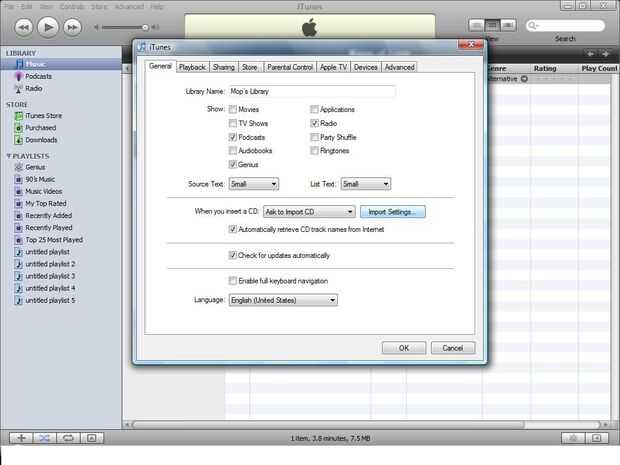Click the Import Settings button
Viewport: 620px width, 465px height.
[393, 212]
